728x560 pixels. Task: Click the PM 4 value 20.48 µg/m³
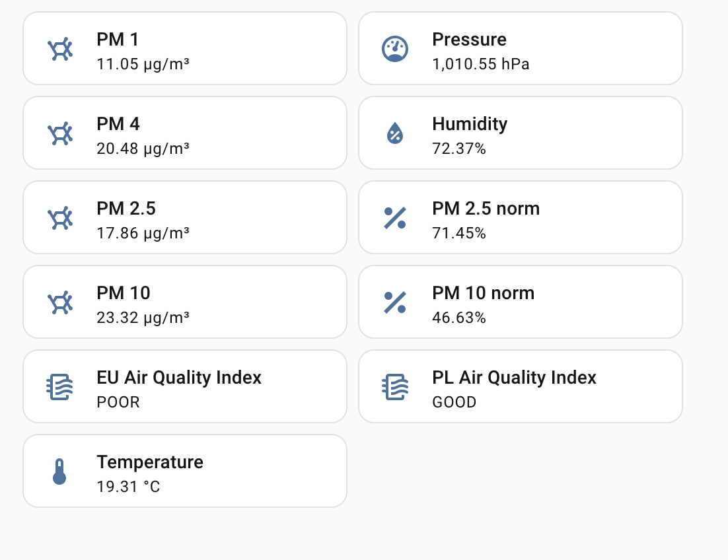point(143,149)
